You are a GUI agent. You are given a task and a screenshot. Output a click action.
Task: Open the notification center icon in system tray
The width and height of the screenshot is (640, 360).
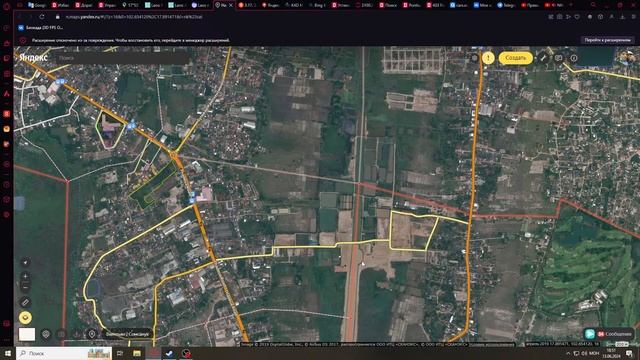(629, 353)
